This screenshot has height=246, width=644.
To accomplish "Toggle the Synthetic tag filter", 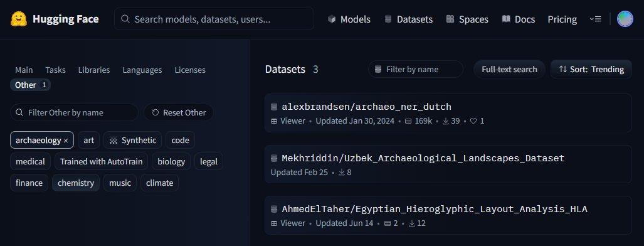I will (x=133, y=141).
